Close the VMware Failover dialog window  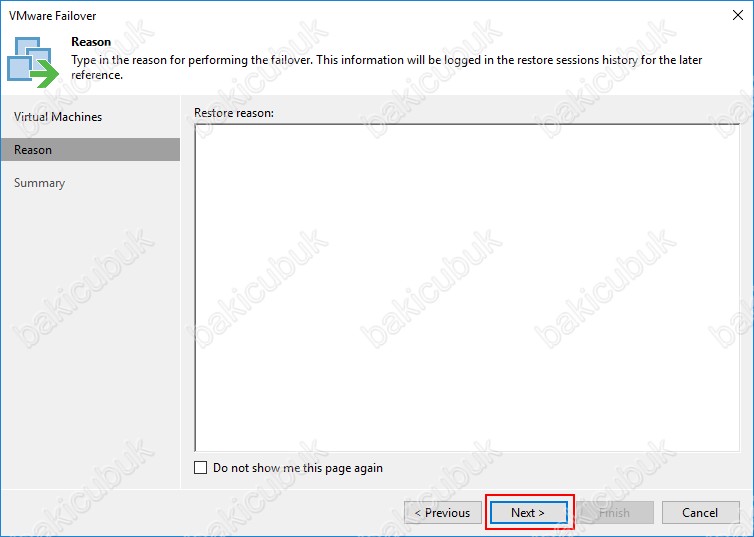[x=738, y=15]
